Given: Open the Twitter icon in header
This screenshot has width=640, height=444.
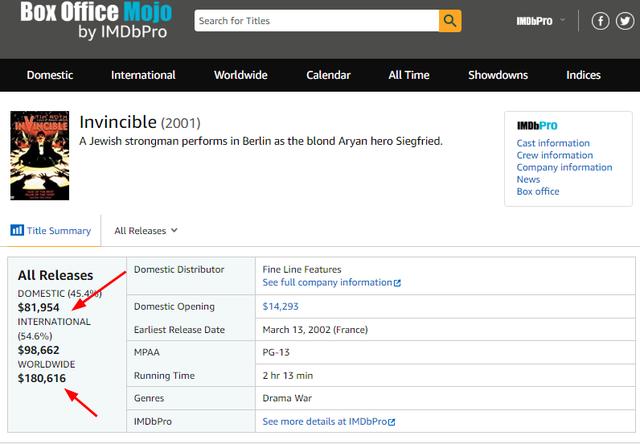Looking at the screenshot, I should (625, 21).
